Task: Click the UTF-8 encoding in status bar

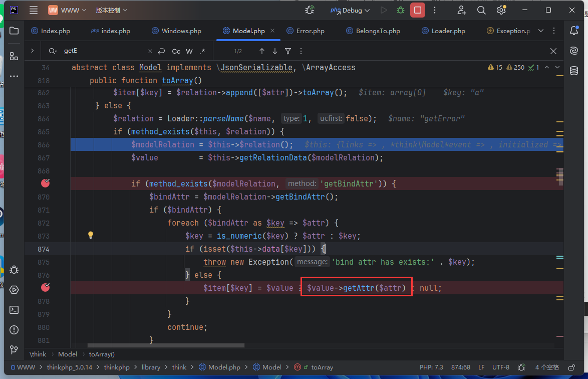Action: click(500, 367)
